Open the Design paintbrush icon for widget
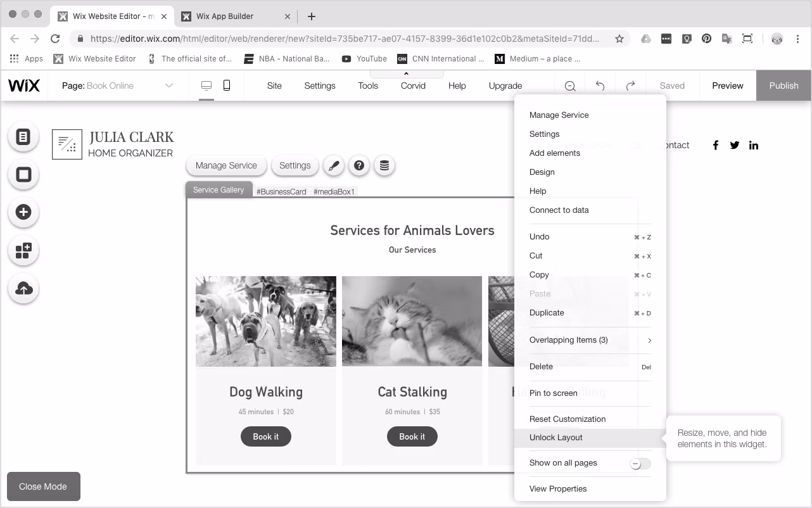 click(x=334, y=165)
